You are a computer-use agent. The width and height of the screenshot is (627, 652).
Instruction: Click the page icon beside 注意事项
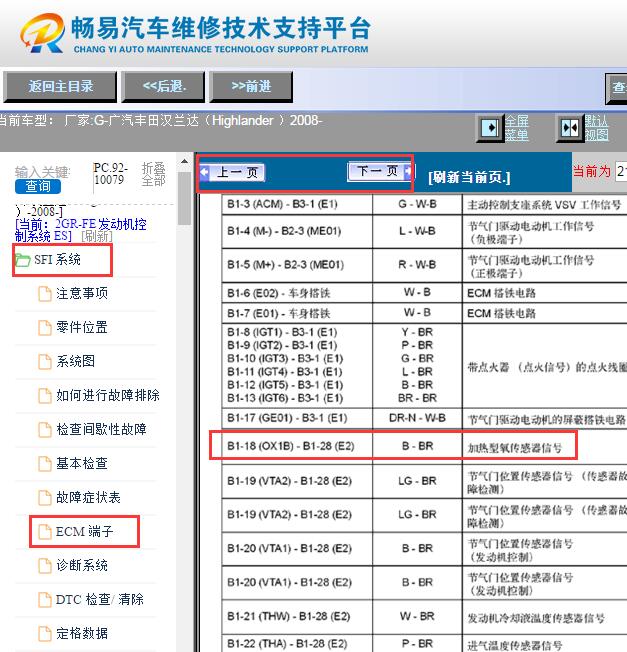coord(45,294)
